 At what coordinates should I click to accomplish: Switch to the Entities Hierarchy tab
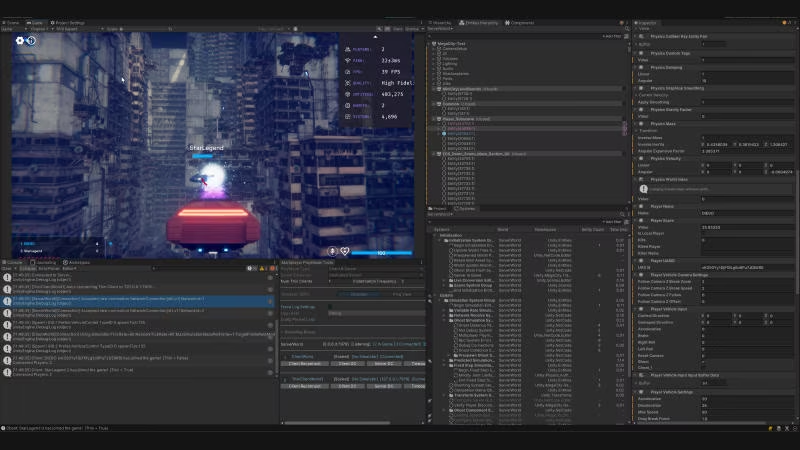tap(476, 22)
